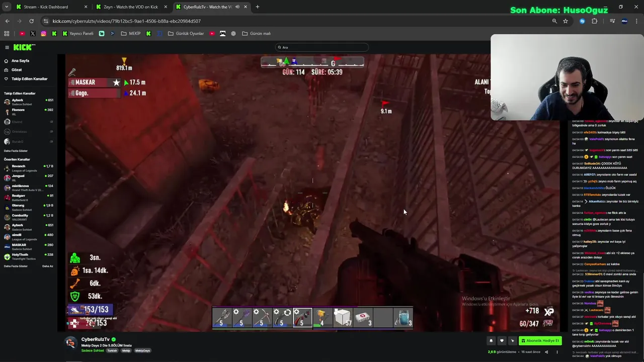This screenshot has height=362, width=644.
Task: Open Takip Edilen Kanallar menu item
Action: (x=29, y=79)
